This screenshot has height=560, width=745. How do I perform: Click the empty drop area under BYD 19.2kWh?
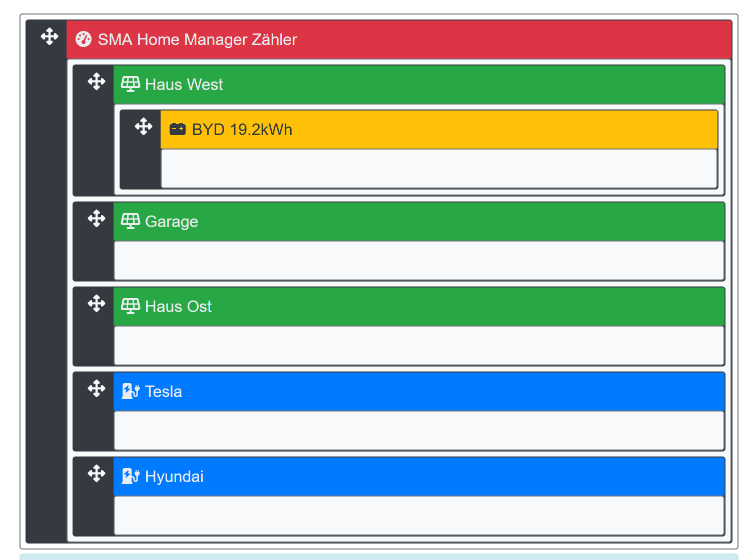[439, 168]
